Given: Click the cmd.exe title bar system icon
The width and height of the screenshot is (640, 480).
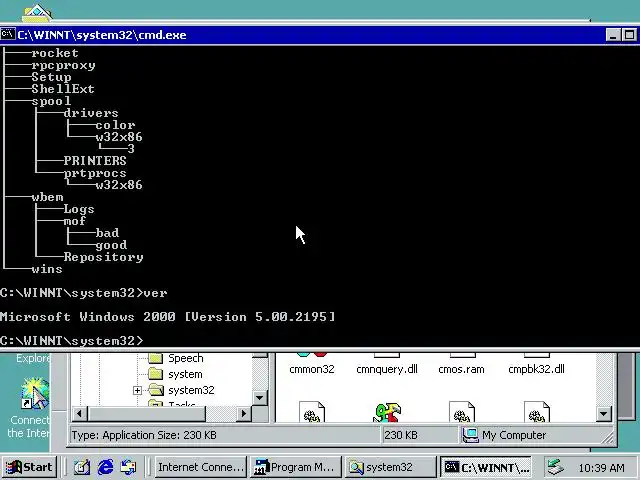Looking at the screenshot, I should tap(8, 34).
